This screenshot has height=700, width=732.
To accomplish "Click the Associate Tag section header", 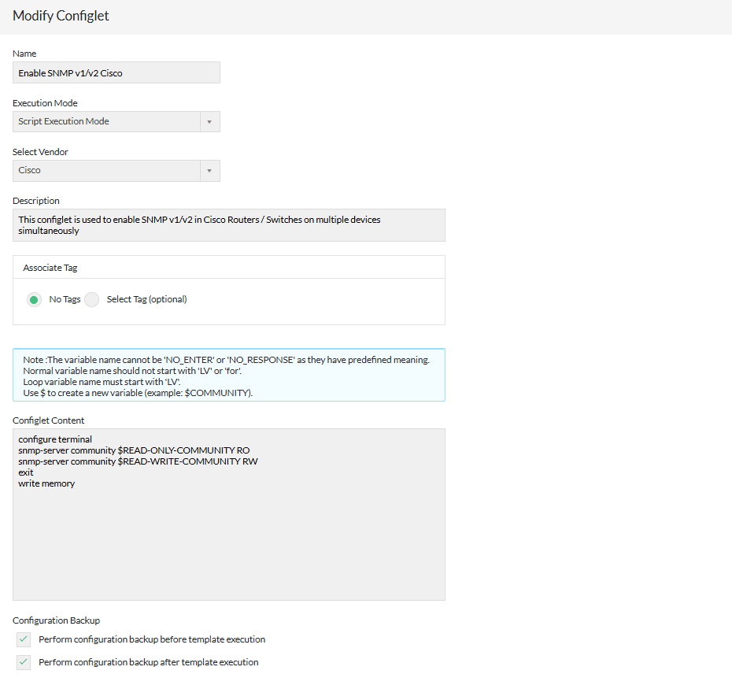I will click(x=50, y=267).
